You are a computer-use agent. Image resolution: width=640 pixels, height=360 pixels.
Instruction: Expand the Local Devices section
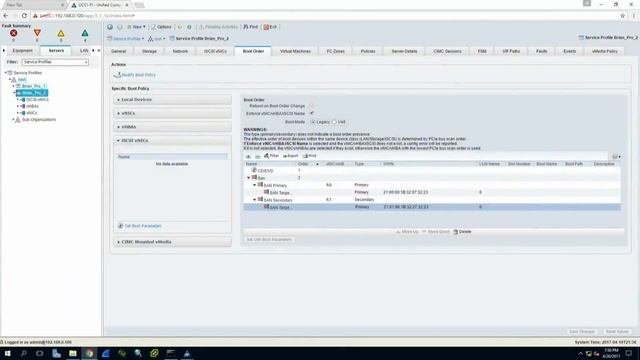173,100
